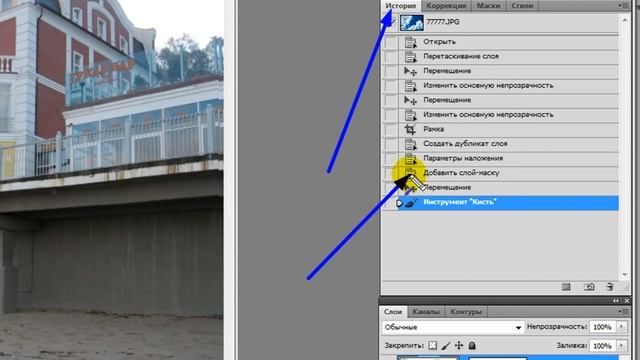Viewport: 640px width, 360px height.
Task: Switch to the Контуры tab
Action: [x=466, y=312]
